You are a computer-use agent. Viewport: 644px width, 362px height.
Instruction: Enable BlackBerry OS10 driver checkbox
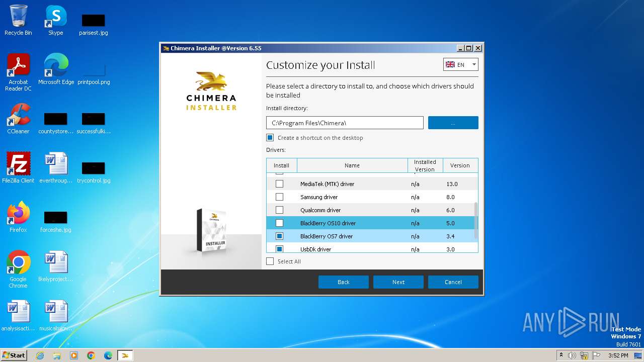tap(280, 223)
